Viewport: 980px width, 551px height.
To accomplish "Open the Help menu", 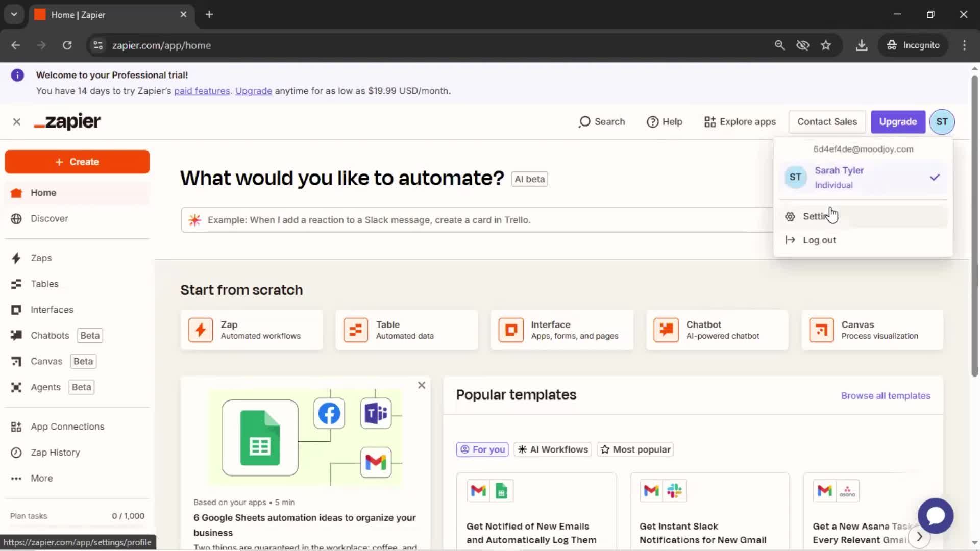I will tap(665, 122).
